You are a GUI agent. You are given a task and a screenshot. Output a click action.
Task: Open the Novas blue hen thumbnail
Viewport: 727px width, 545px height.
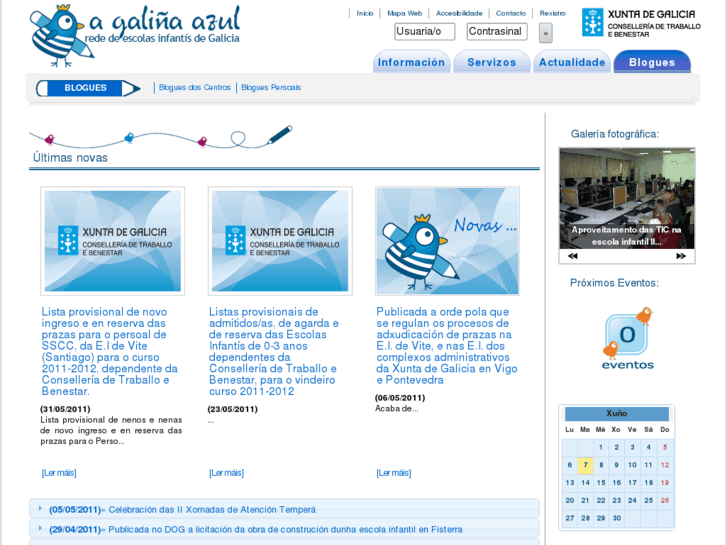click(447, 241)
